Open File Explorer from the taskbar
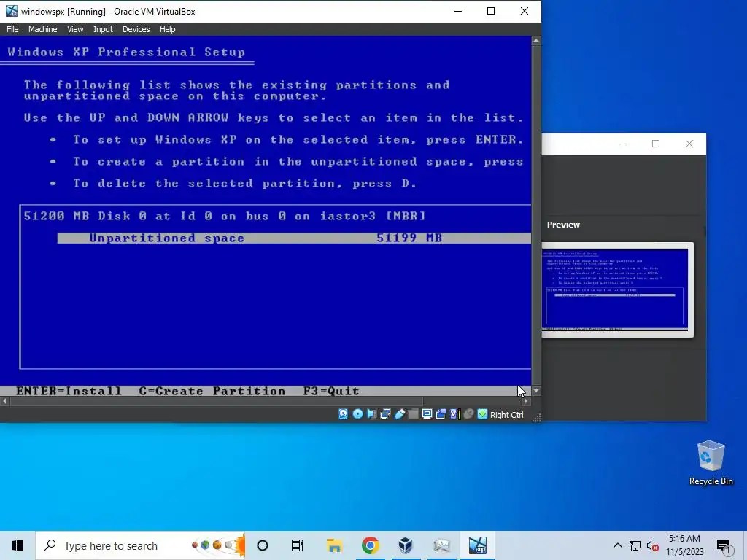Screen dimensions: 747x560 334,545
